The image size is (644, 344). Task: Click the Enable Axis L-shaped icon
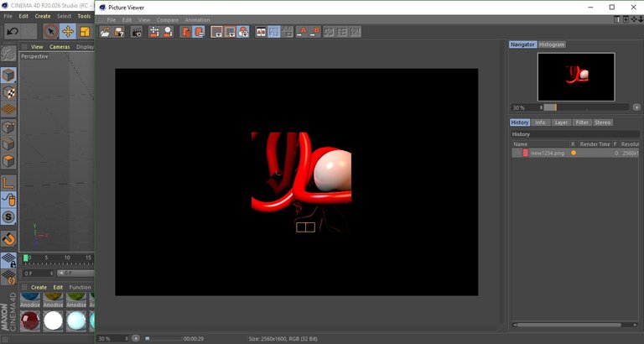[x=8, y=183]
